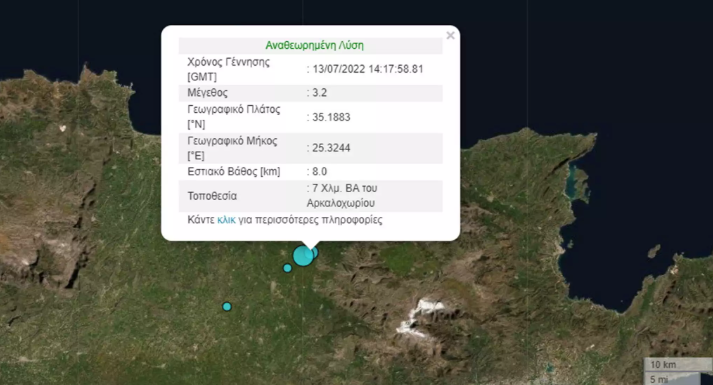The height and width of the screenshot is (385, 713).
Task: Click the origin time 13/07/2022 14:17:58.81
Action: [368, 69]
